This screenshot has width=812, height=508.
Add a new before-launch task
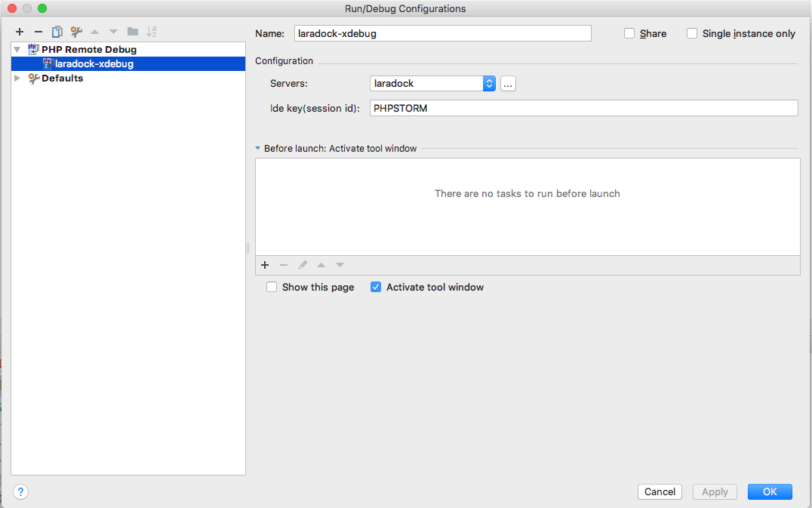pos(265,265)
